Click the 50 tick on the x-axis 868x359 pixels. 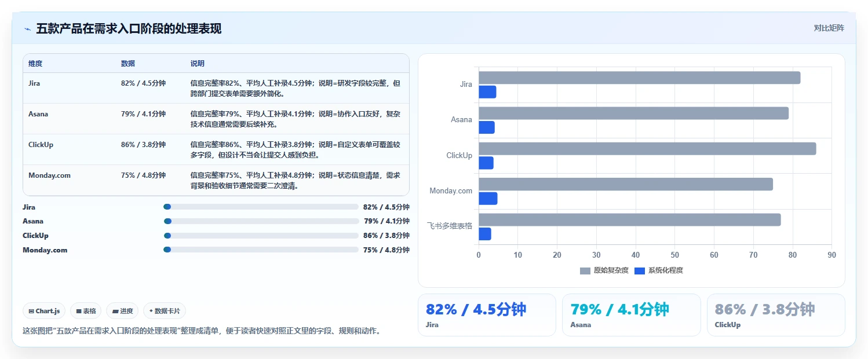tap(674, 255)
